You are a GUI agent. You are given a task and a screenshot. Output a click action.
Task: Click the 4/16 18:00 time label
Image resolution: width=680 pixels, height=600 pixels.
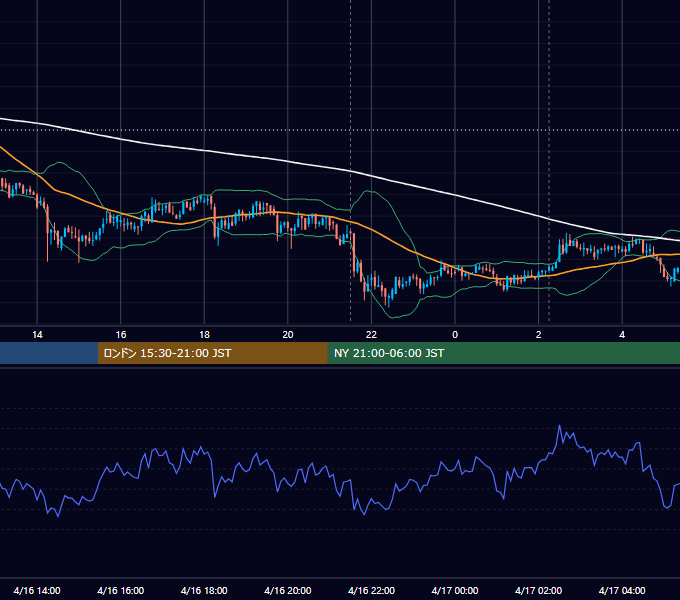pos(204,590)
